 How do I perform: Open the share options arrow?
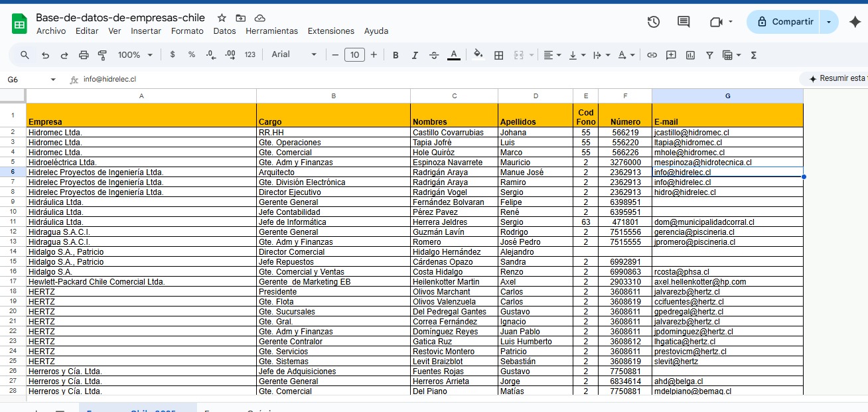pos(829,22)
